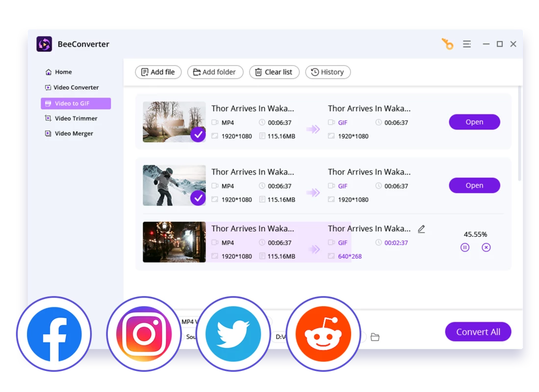Click Convert All button
The image size is (539, 392).
pyautogui.click(x=478, y=332)
